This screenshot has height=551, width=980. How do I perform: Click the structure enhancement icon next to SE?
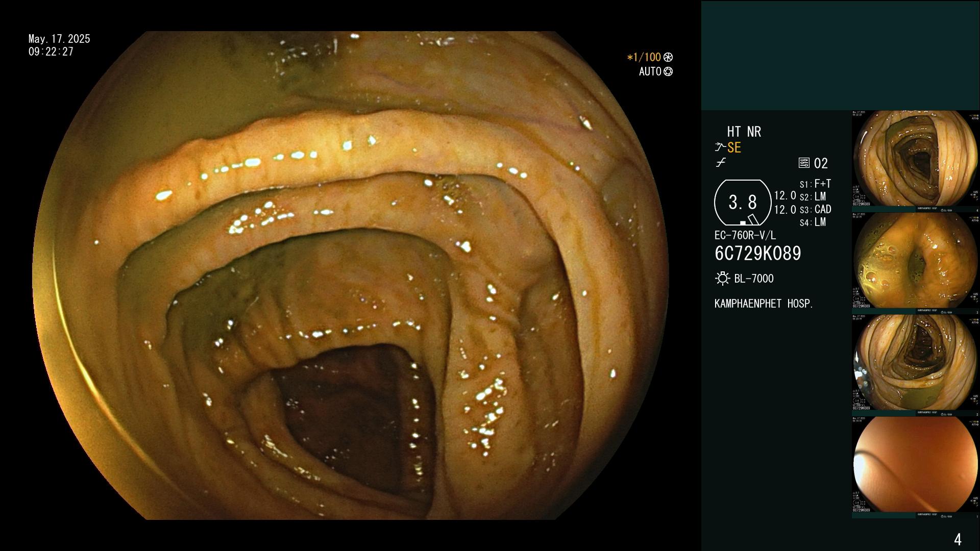coord(720,147)
